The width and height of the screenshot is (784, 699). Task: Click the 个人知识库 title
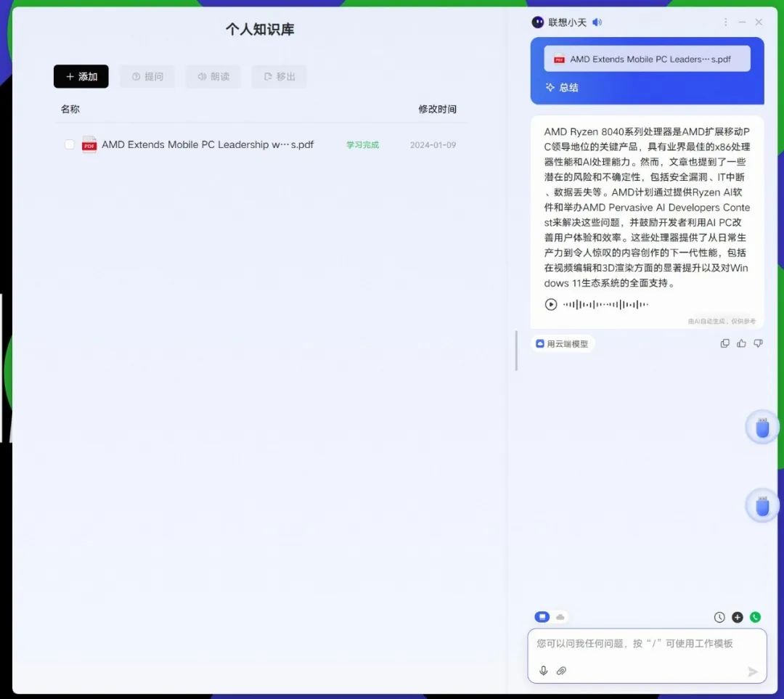[x=260, y=29]
